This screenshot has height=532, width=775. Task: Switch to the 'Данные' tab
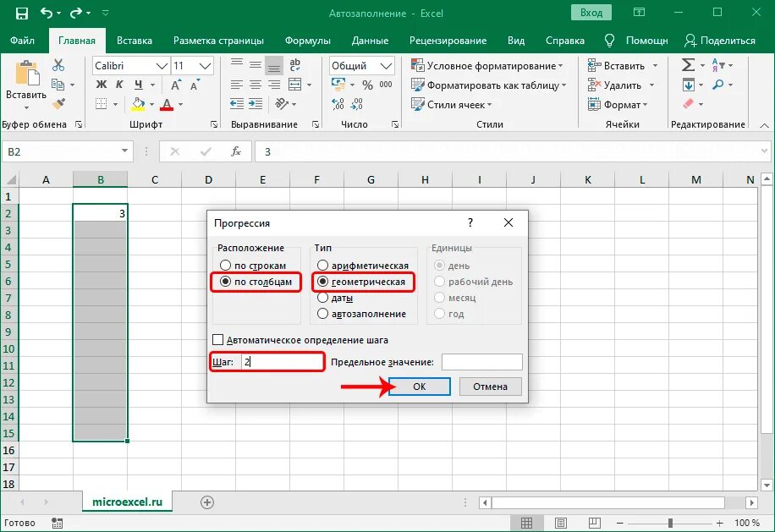point(371,41)
